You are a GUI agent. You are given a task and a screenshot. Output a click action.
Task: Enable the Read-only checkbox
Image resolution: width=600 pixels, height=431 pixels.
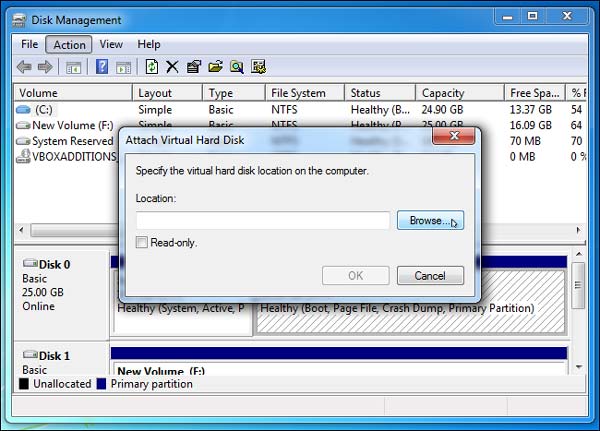coord(141,242)
